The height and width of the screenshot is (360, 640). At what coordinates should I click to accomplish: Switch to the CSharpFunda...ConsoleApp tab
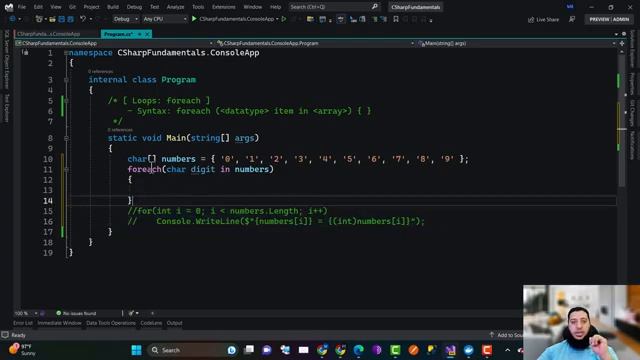tap(49, 34)
